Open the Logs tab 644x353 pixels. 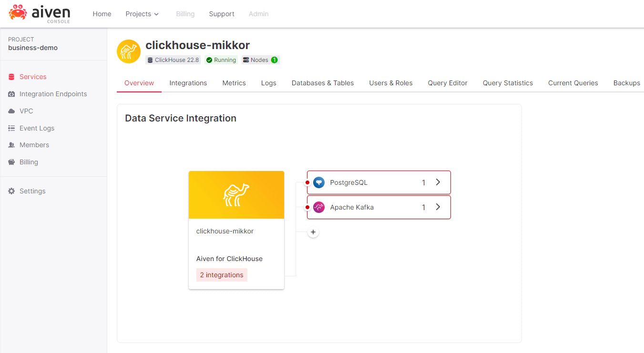269,83
